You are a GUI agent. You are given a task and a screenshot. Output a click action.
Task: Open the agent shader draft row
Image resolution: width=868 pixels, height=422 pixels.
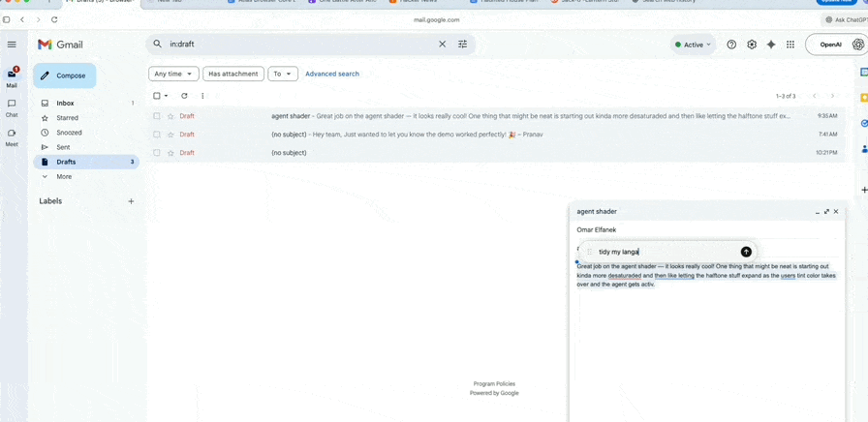[496, 116]
